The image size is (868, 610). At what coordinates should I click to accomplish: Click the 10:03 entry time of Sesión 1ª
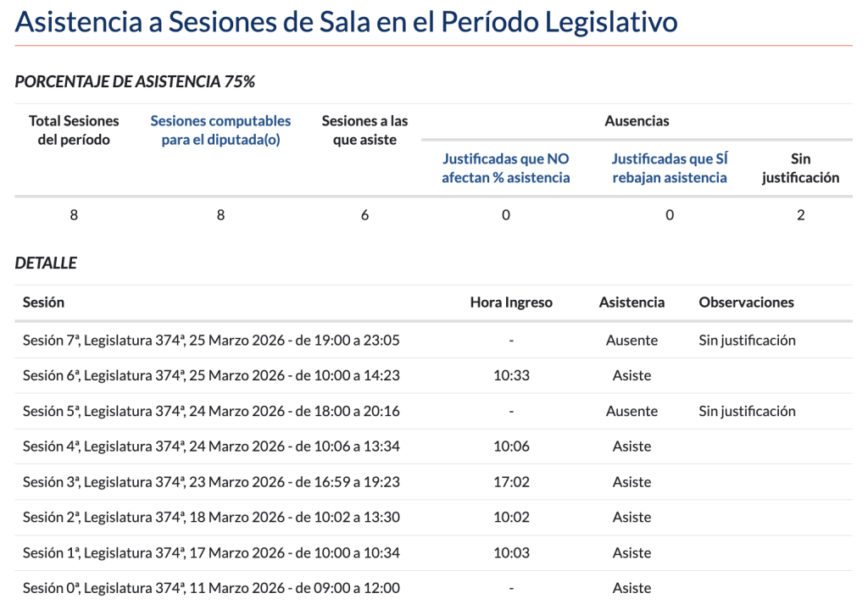click(511, 553)
